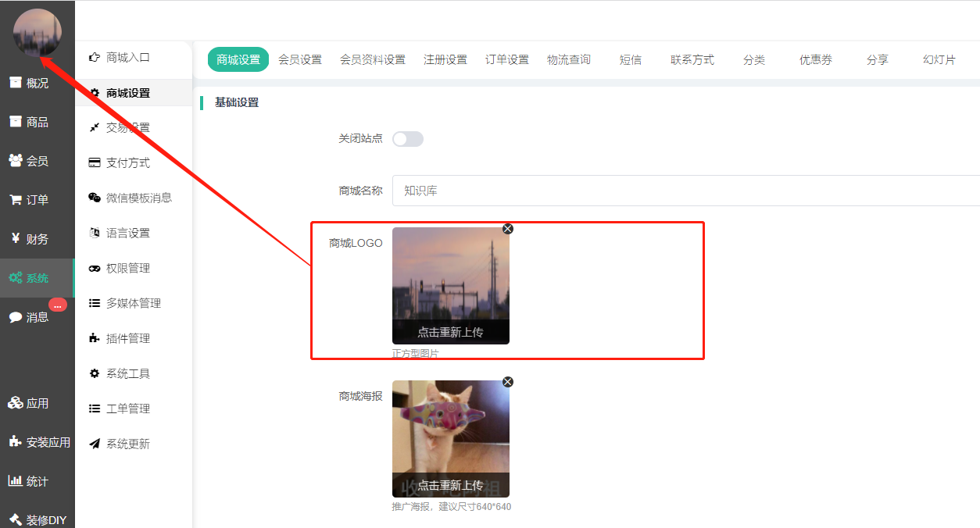Open 语言设置 in the submenu
The height and width of the screenshot is (528, 980).
coord(128,233)
